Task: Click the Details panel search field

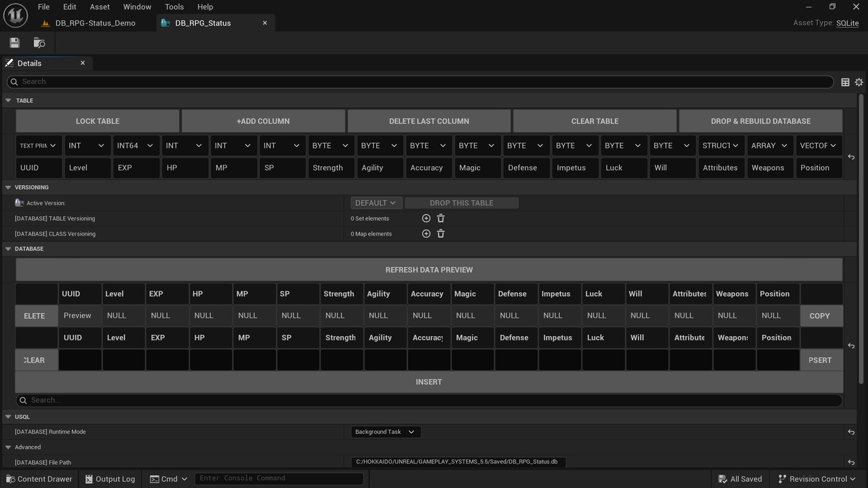Action: click(x=420, y=82)
